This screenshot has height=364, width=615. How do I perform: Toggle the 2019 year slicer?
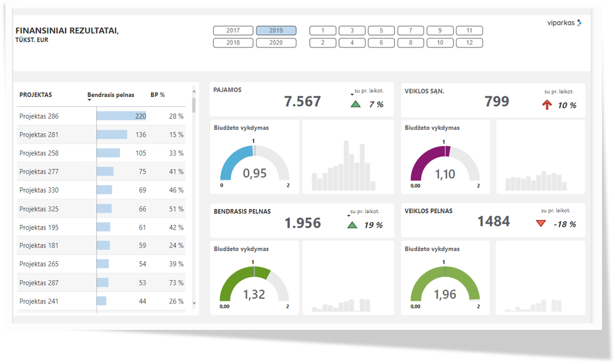coord(276,31)
